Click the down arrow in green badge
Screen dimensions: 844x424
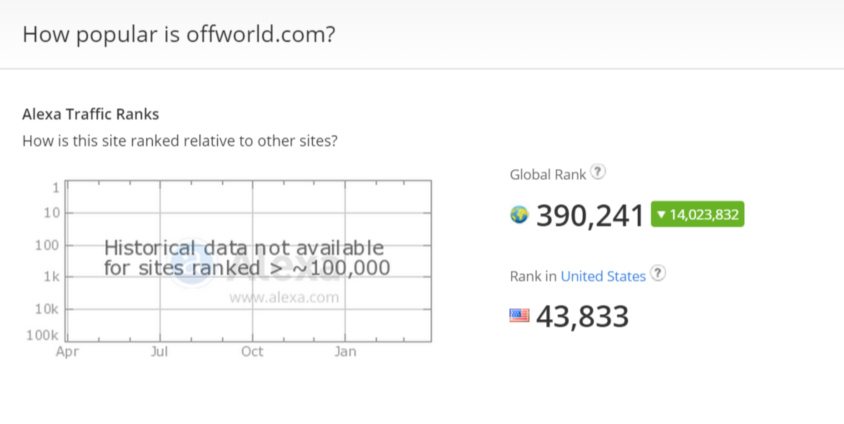(x=662, y=215)
